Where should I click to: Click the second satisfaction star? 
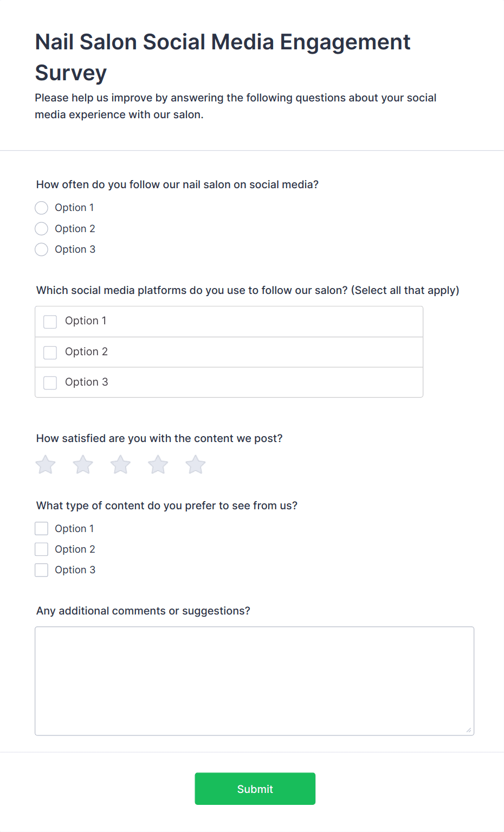[83, 465]
